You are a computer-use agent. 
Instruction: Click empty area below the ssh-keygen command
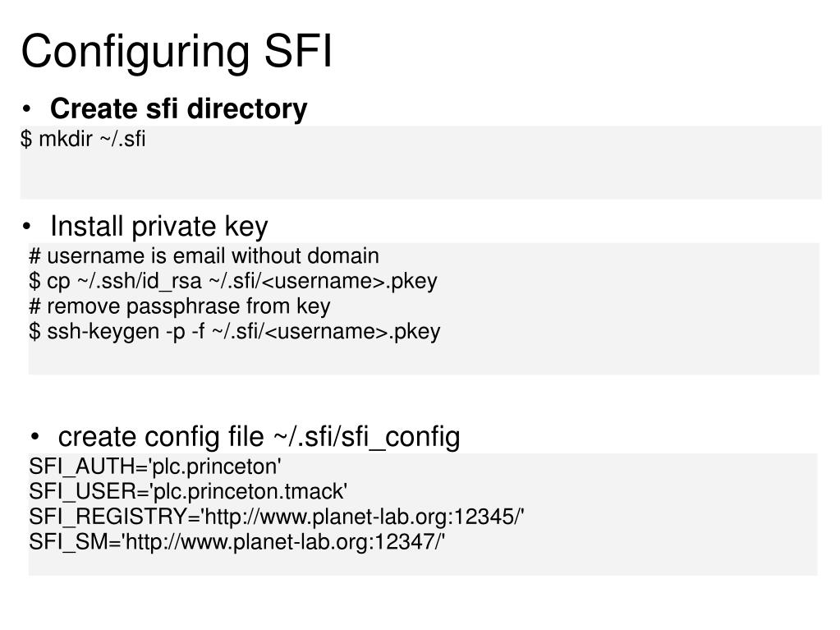(423, 359)
